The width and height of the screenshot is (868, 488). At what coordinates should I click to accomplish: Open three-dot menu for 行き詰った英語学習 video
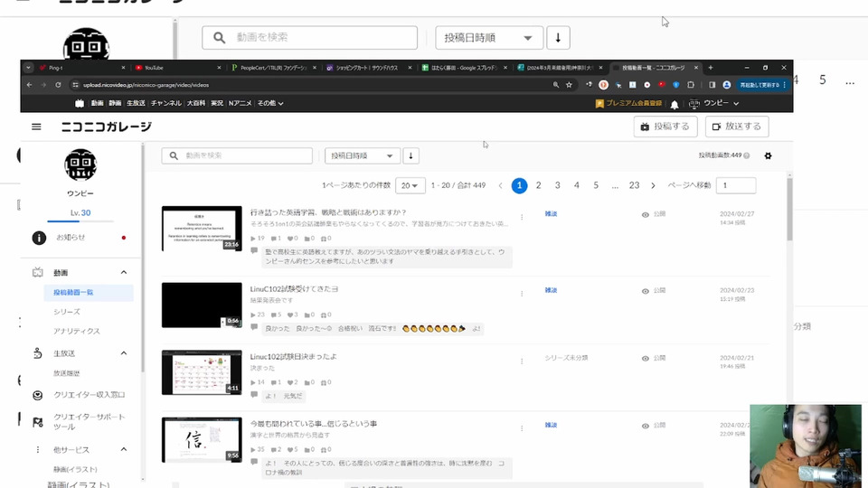(x=522, y=217)
